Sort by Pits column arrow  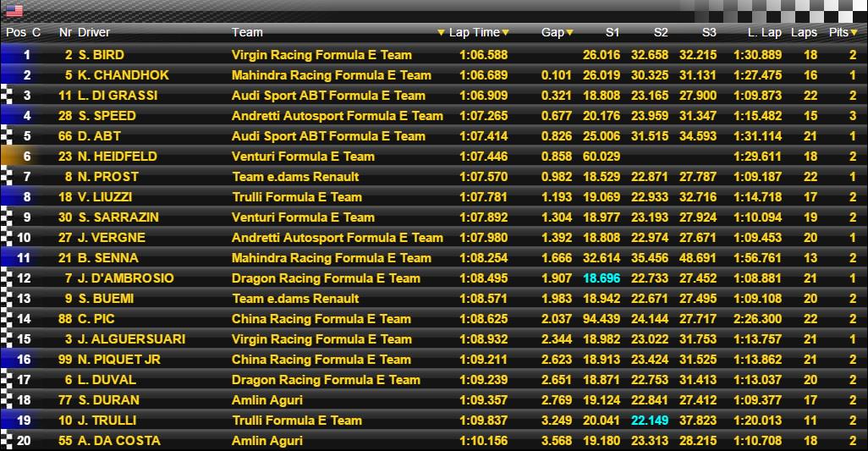click(x=854, y=33)
